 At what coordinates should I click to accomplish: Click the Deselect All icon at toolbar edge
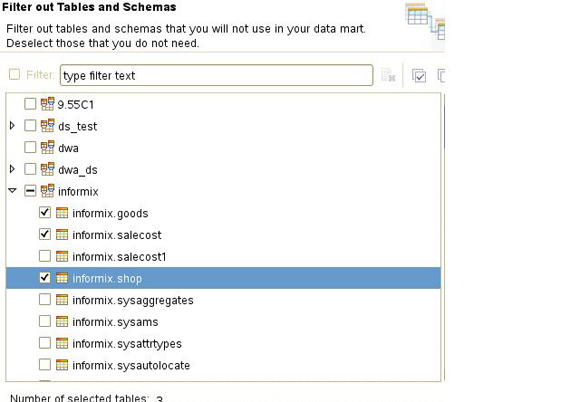click(441, 75)
